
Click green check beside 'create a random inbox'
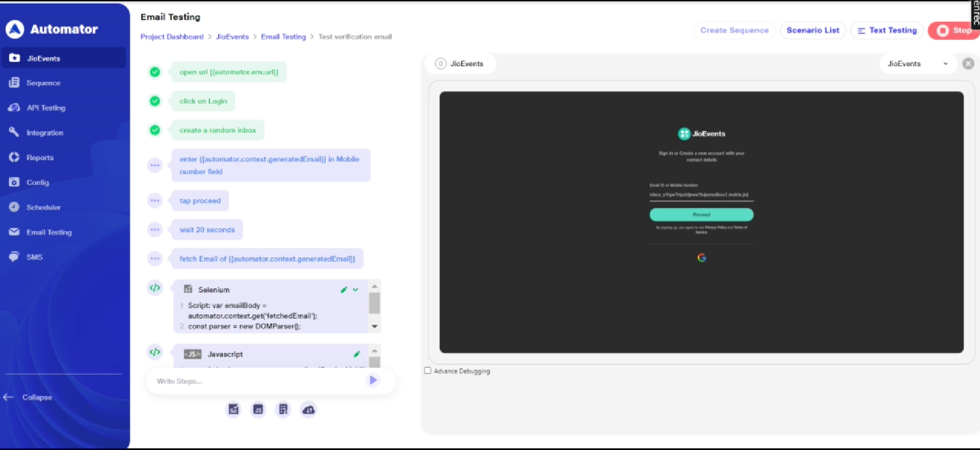[155, 130]
